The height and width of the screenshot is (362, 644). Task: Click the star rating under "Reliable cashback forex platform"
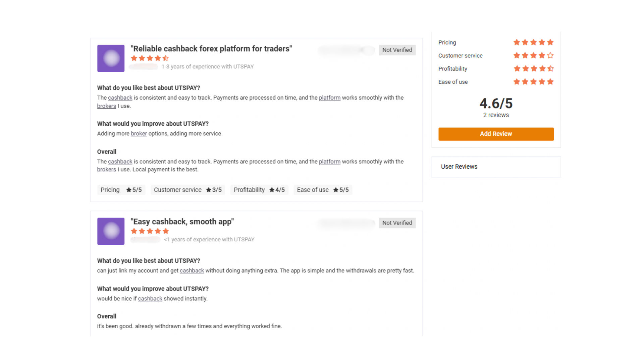(150, 58)
